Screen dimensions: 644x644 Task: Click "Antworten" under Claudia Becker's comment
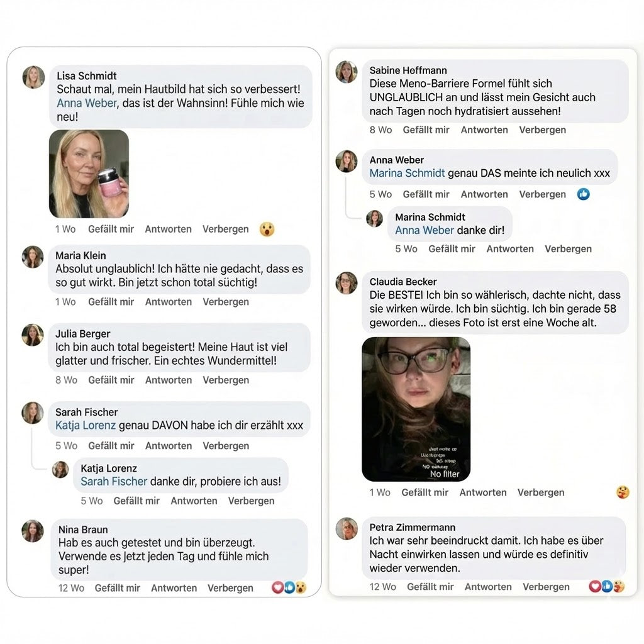[x=482, y=492]
